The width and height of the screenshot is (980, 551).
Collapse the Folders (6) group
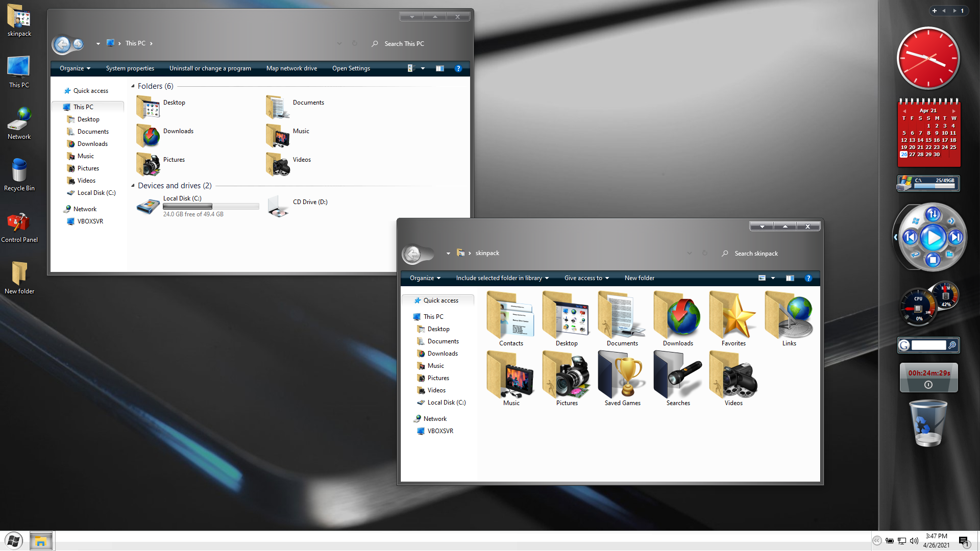133,86
